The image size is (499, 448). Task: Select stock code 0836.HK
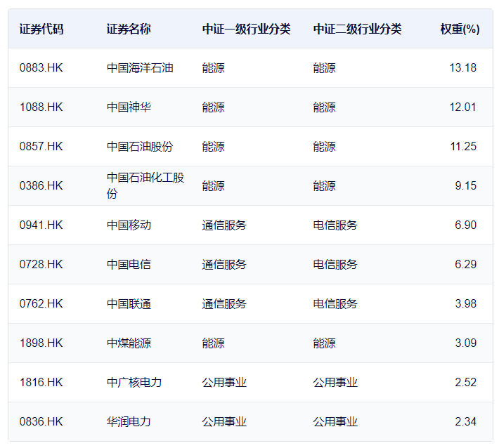(41, 421)
